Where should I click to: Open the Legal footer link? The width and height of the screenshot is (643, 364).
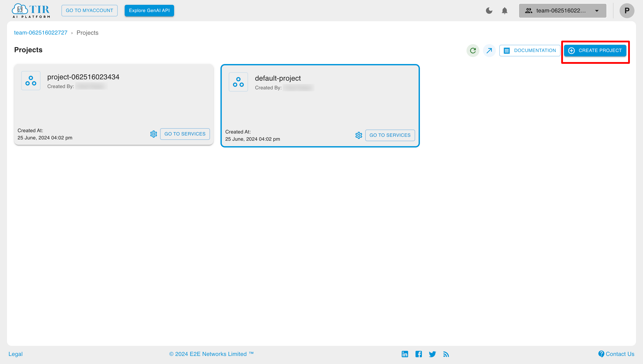pyautogui.click(x=16, y=354)
